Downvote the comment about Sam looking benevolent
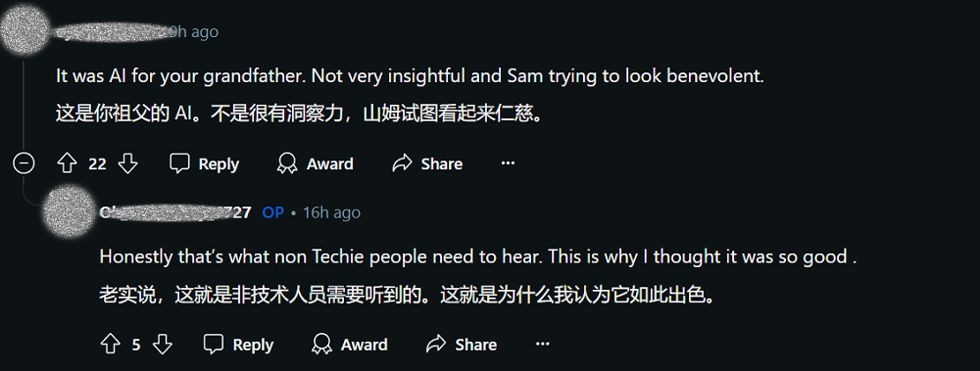The width and height of the screenshot is (980, 371). coord(127,164)
